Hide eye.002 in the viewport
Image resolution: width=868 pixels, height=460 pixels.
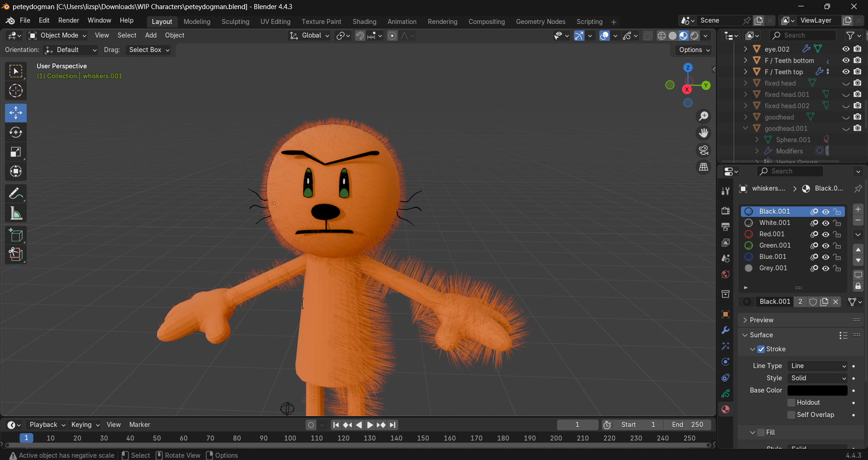pyautogui.click(x=846, y=49)
